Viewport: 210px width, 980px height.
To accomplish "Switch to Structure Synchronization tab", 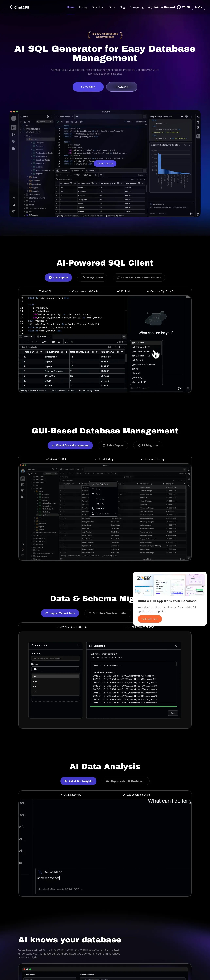I will coord(108,613).
